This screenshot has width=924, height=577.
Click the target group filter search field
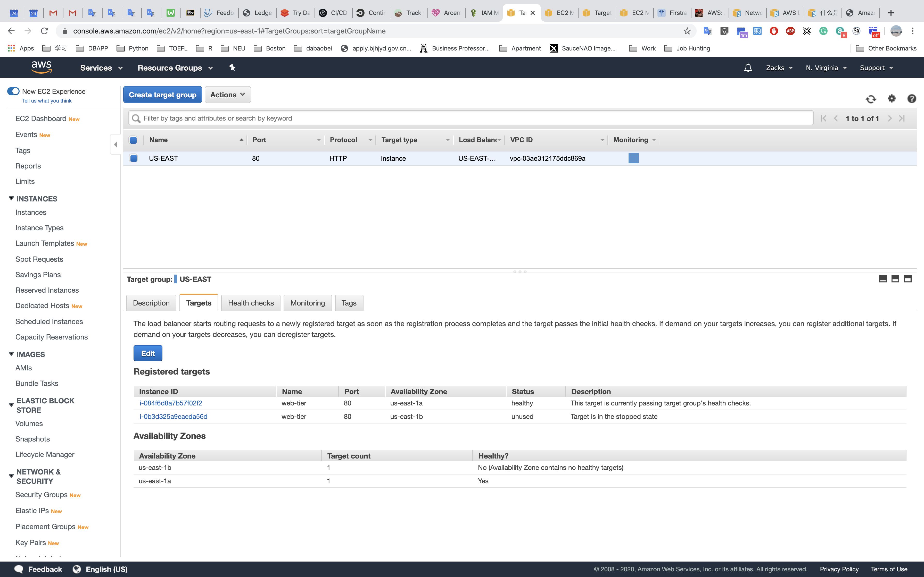point(473,118)
